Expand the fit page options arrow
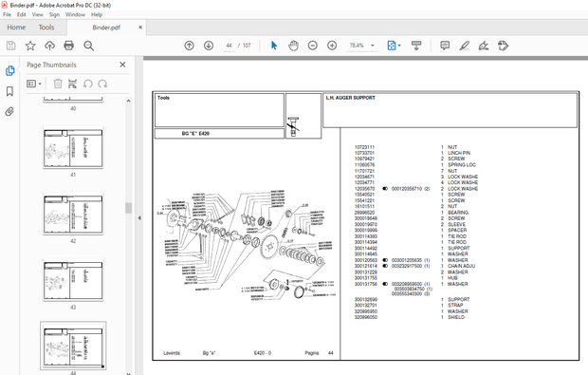Screen dimensions: 588x375 pos(399,46)
